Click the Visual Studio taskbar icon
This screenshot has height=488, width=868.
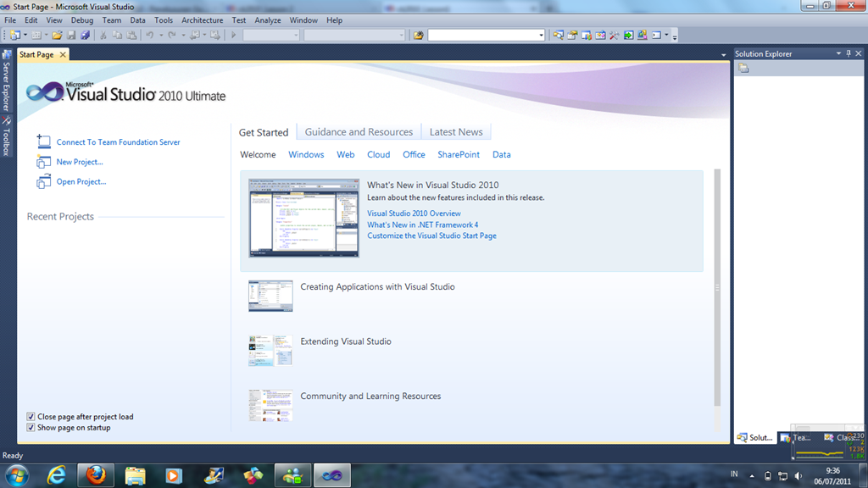tap(332, 475)
